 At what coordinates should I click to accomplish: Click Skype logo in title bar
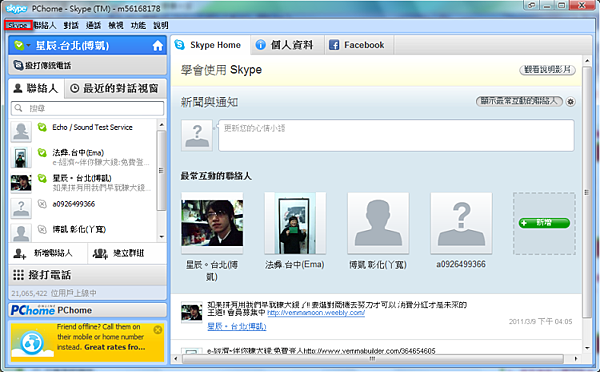point(16,8)
